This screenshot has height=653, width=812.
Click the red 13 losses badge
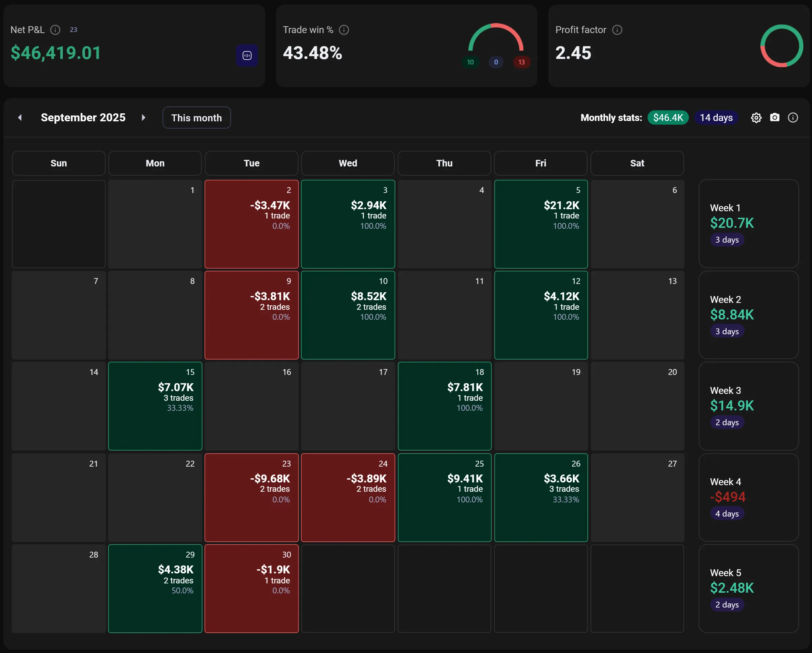point(521,62)
